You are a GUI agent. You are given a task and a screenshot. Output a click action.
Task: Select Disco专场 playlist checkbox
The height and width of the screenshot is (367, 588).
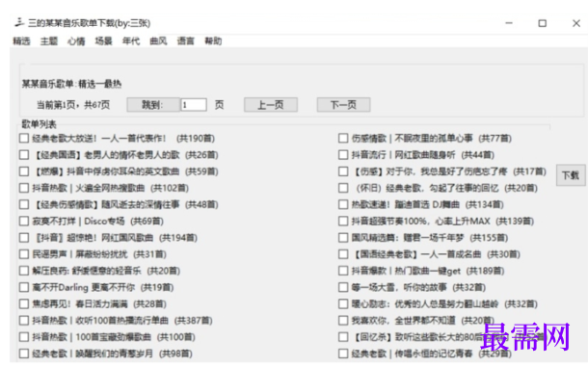coord(24,222)
